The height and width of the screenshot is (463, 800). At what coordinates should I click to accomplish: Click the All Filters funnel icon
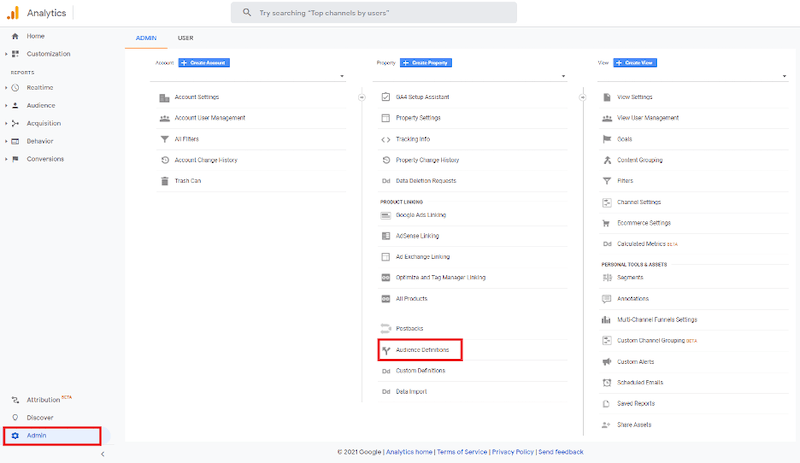(x=164, y=139)
